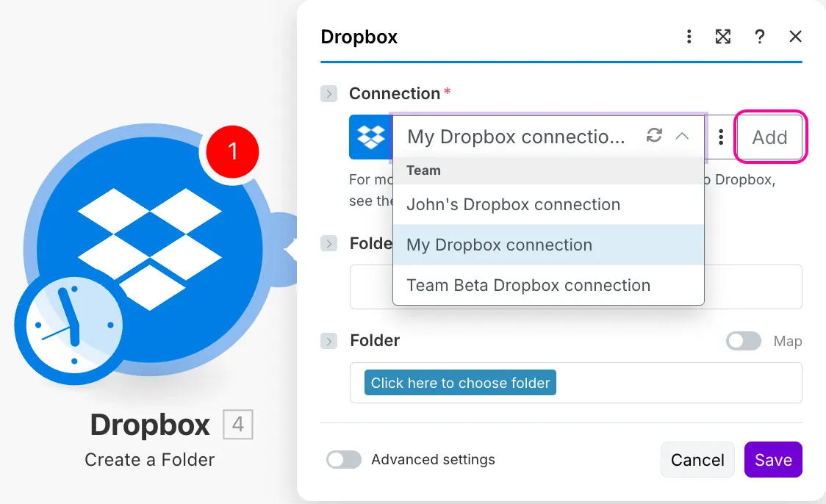Click here to choose folder button
Image resolution: width=826 pixels, height=504 pixels.
(460, 383)
